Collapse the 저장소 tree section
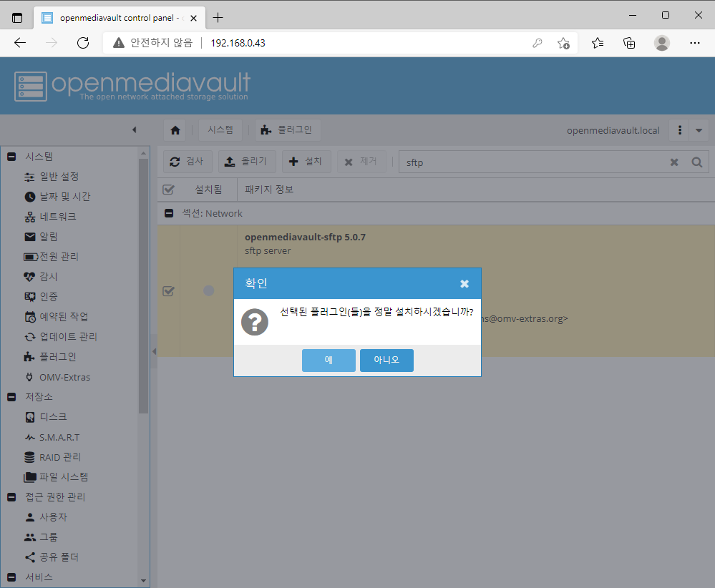Viewport: 715px width, 588px height. 12,397
